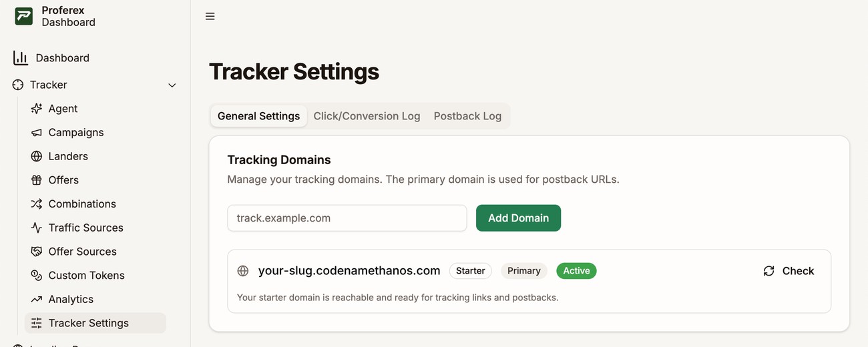The image size is (868, 347).
Task: Click the Custom Tokens coins icon
Action: pyautogui.click(x=37, y=276)
